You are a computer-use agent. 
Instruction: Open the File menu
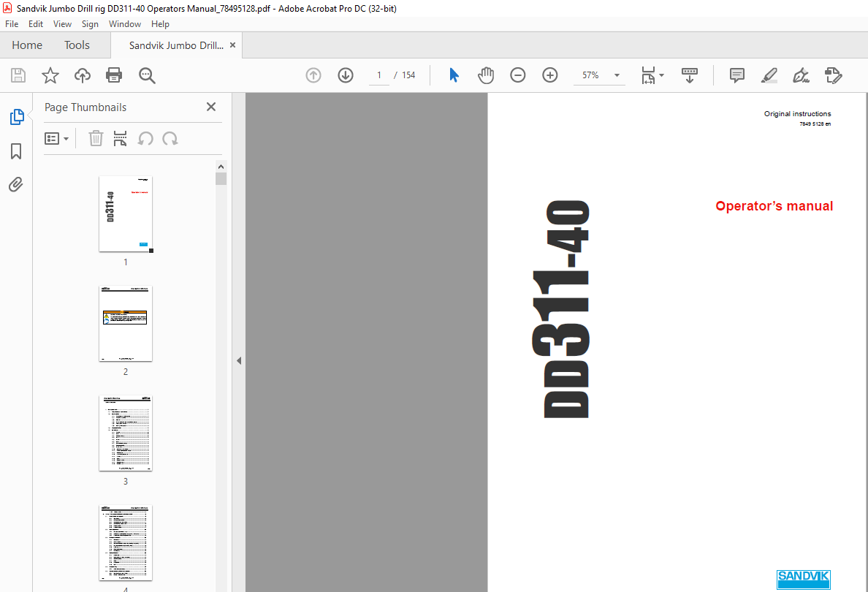pyautogui.click(x=12, y=24)
